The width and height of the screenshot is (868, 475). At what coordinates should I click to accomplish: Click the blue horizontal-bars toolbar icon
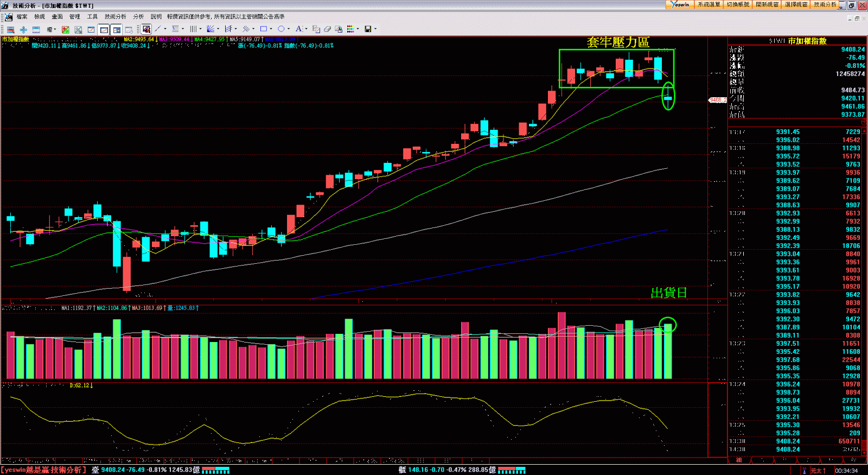click(x=36, y=29)
